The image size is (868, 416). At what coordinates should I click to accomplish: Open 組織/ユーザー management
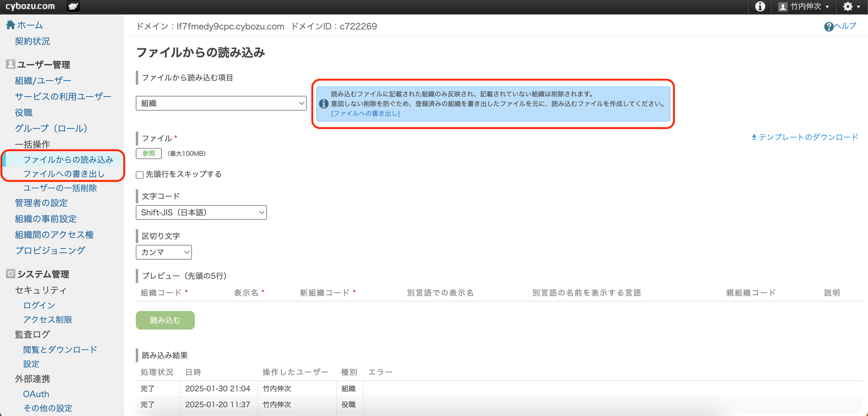tap(43, 80)
